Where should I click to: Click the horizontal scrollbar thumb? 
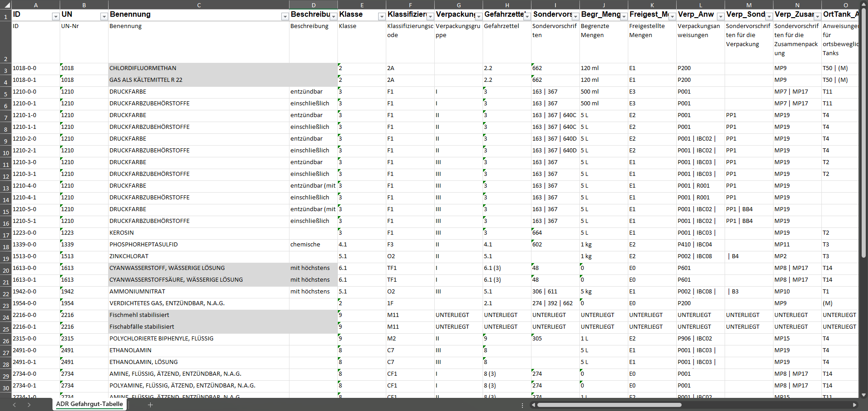608,405
